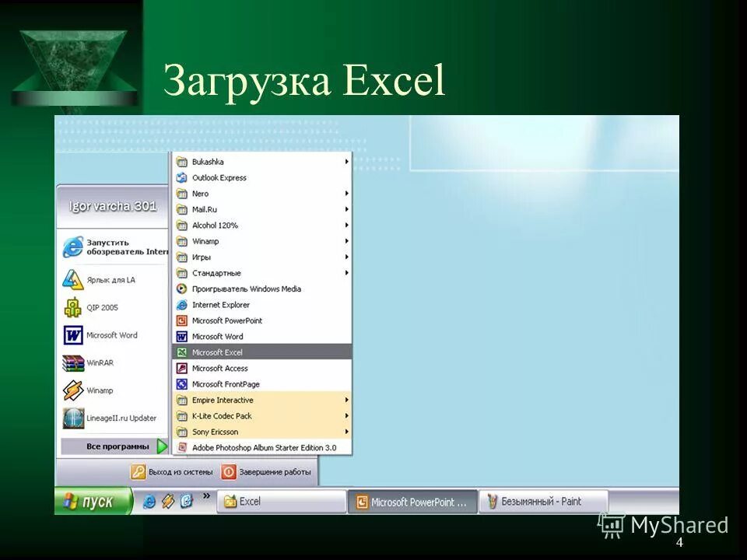Click "Adobe Photoshop Album Starter Edition 3.0" text

pos(264,448)
